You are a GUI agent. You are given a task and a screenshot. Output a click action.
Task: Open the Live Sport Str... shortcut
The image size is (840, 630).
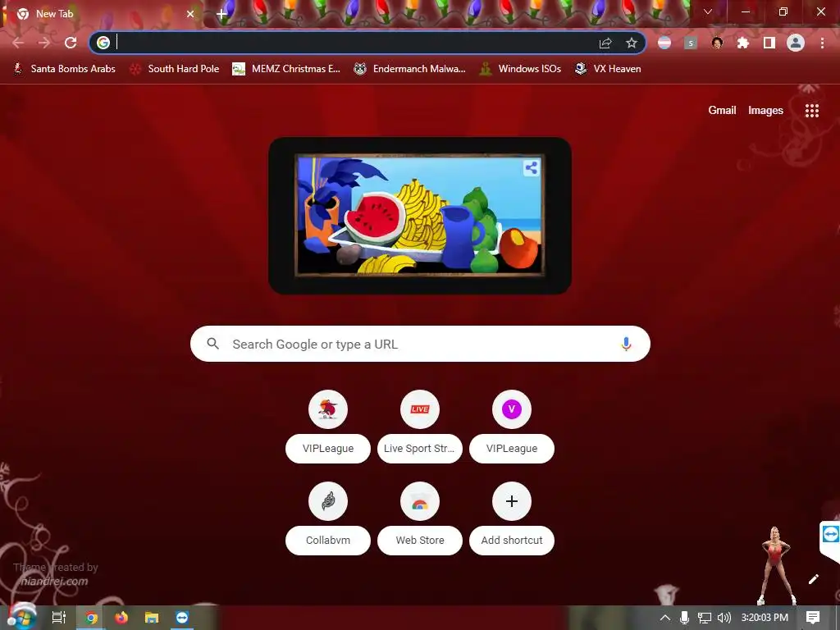pos(420,426)
